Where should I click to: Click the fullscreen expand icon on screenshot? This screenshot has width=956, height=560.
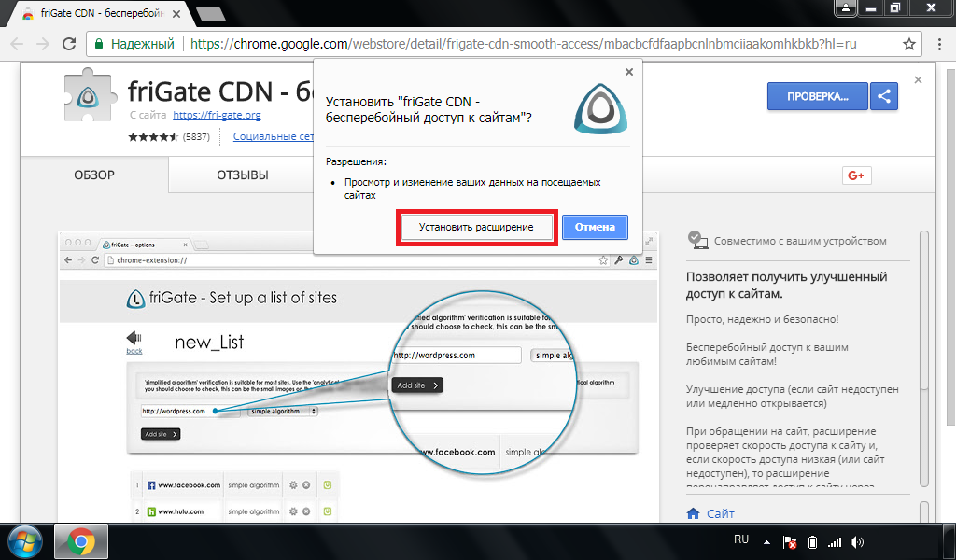(650, 242)
